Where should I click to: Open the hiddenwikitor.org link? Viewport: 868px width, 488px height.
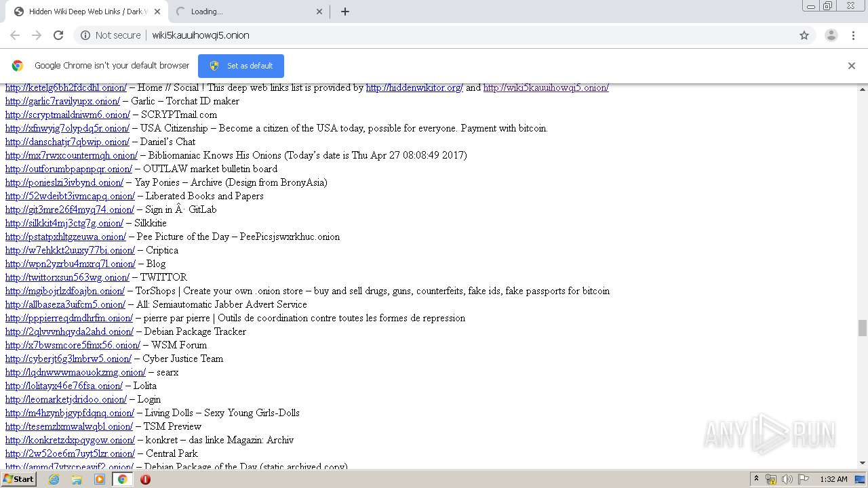pyautogui.click(x=414, y=87)
